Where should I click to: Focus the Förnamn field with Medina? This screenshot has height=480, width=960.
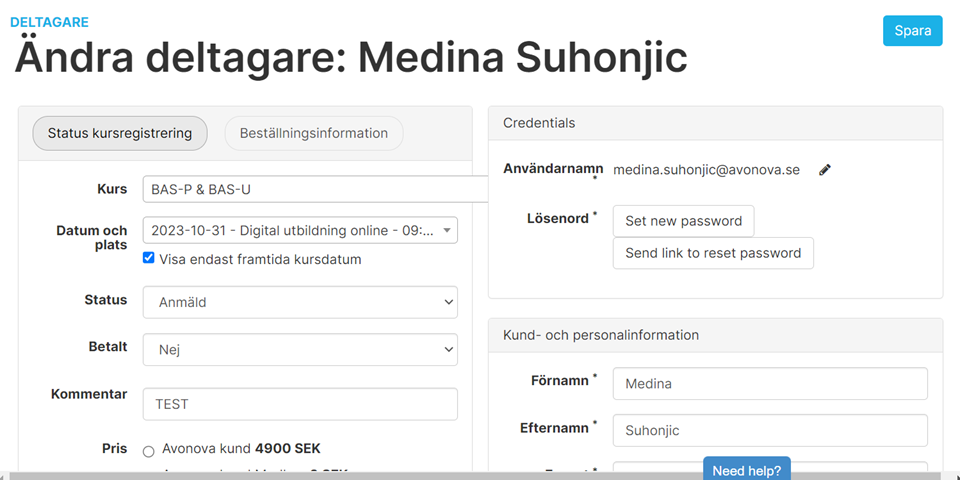coord(769,383)
